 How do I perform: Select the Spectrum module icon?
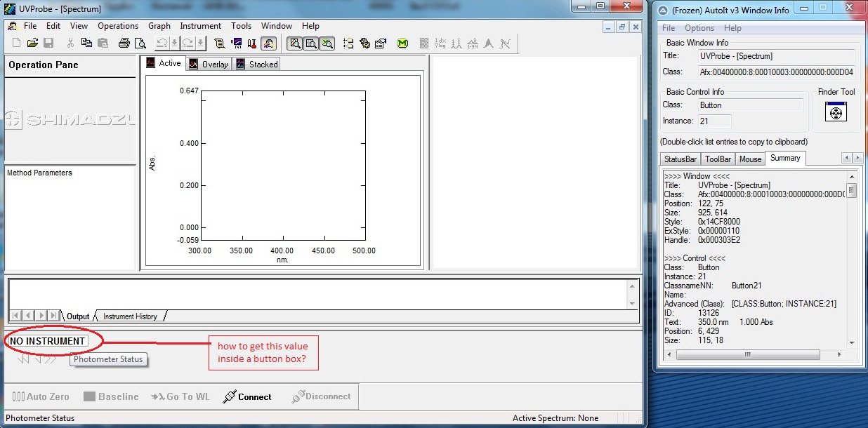tap(268, 44)
